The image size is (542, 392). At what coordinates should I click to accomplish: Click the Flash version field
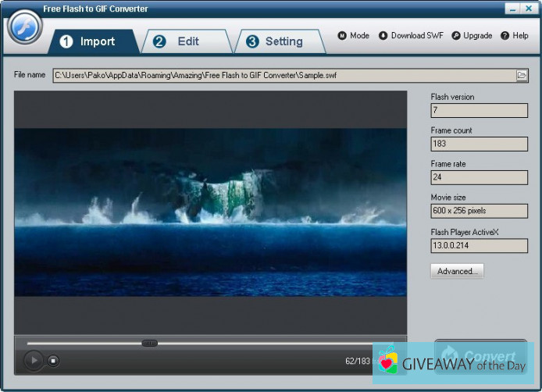(479, 111)
